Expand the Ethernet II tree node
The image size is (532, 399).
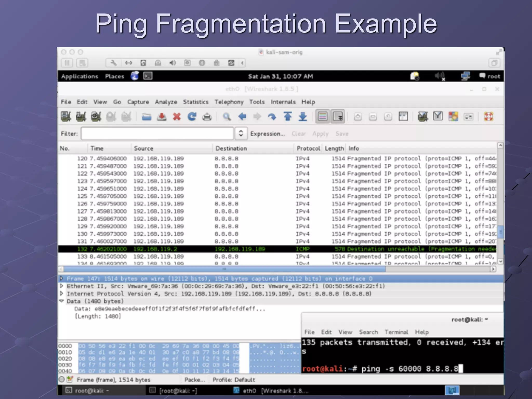[x=61, y=286]
